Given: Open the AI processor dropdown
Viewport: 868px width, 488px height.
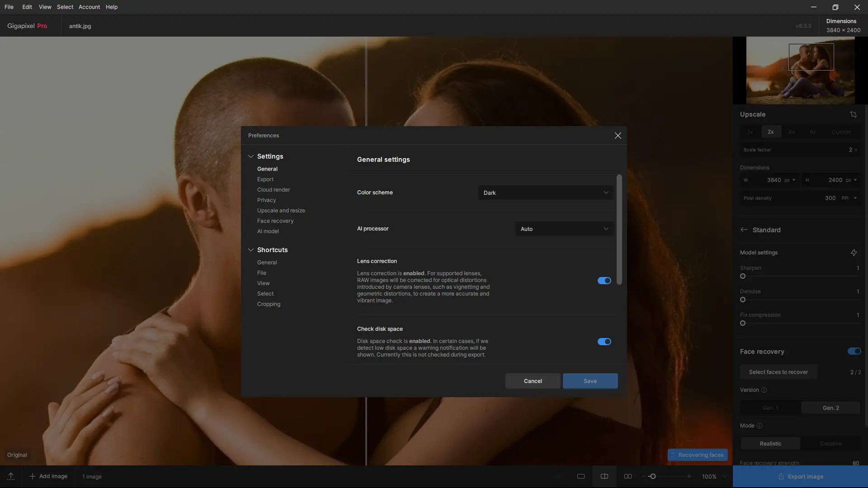Looking at the screenshot, I should pos(564,229).
